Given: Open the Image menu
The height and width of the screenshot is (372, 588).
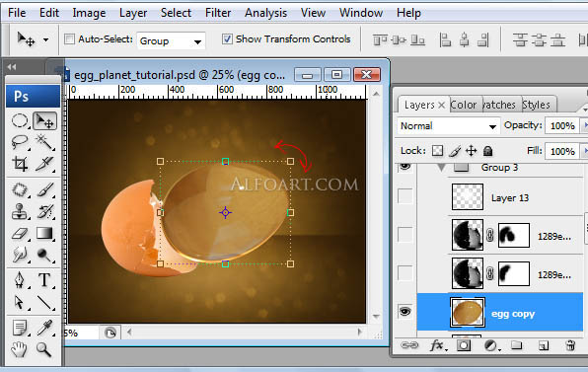Looking at the screenshot, I should coord(89,13).
